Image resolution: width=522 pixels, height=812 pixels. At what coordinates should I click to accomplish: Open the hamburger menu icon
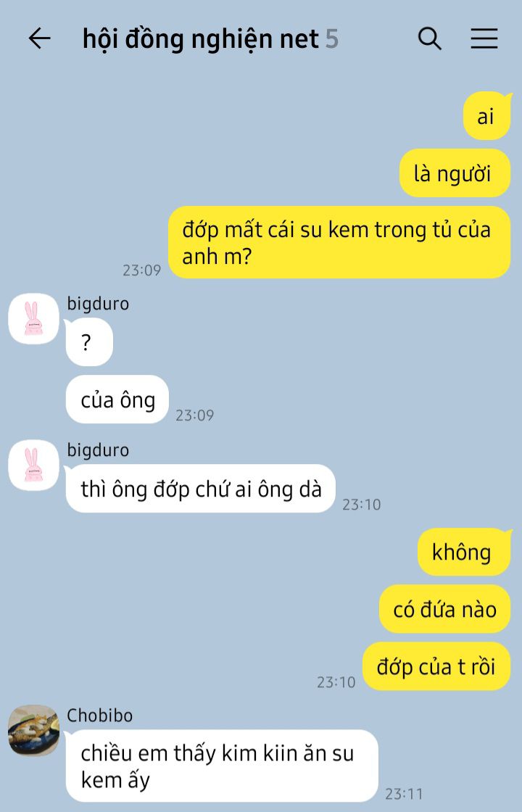tap(484, 38)
